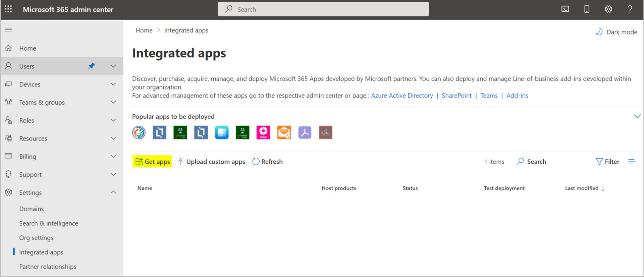The image size is (644, 277).
Task: Toggle Dark mode
Action: tap(616, 32)
